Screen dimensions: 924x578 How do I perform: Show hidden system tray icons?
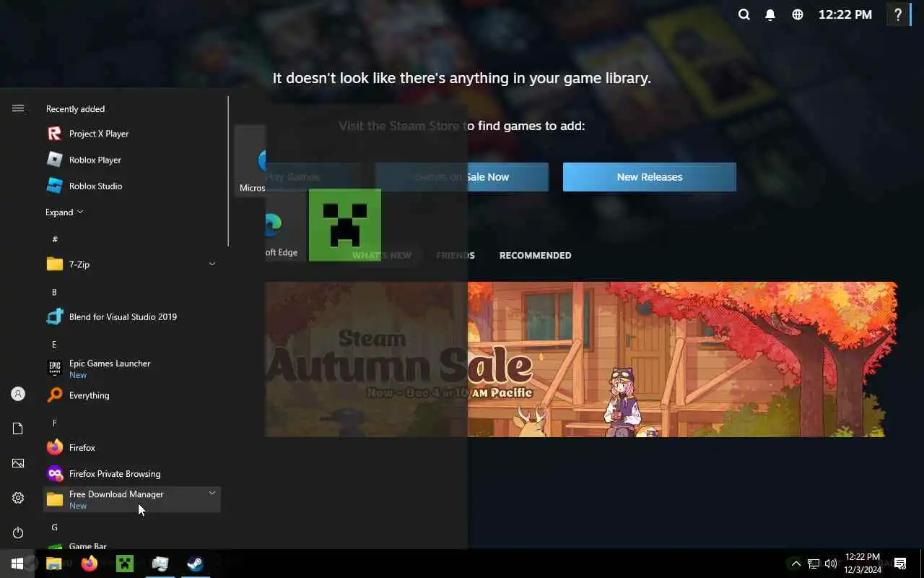tap(796, 564)
